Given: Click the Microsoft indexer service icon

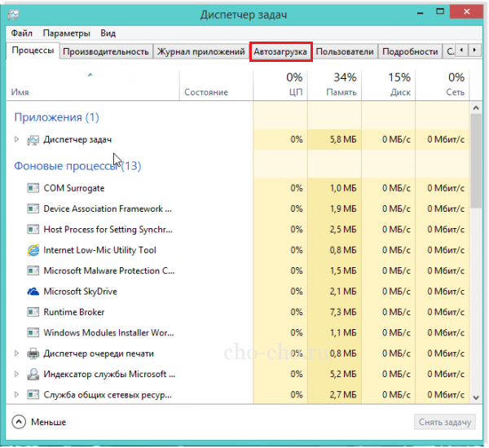Looking at the screenshot, I should click(33, 375).
